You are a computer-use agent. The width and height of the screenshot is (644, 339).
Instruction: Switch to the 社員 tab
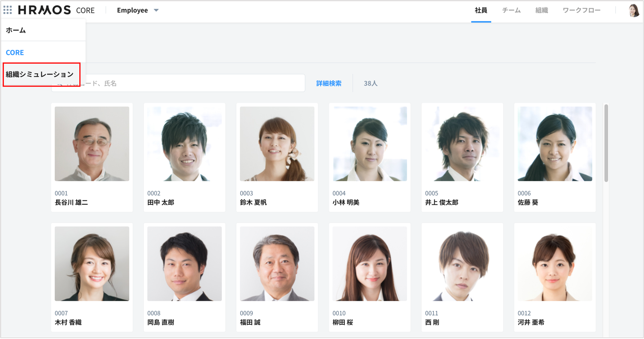pos(481,10)
